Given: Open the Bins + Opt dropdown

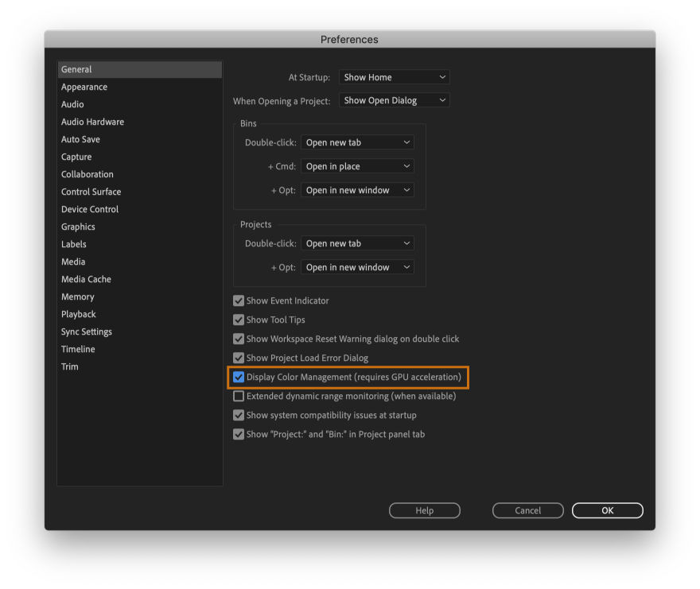Looking at the screenshot, I should 357,190.
